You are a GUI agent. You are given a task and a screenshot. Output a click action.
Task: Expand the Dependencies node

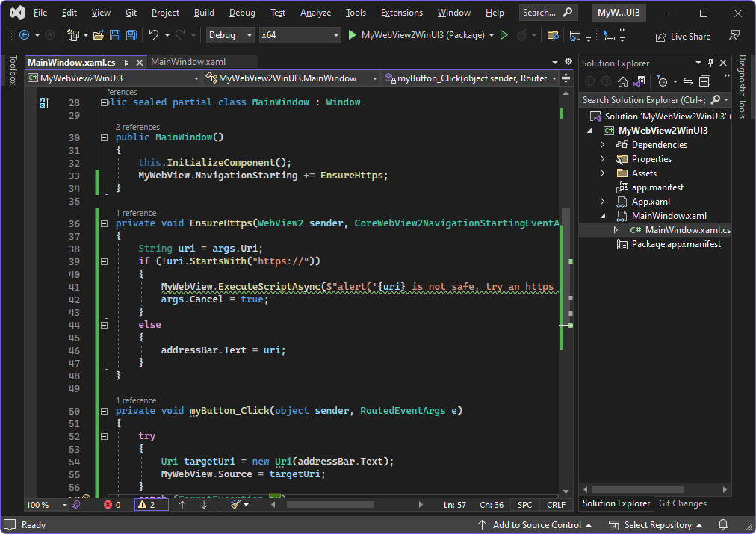point(602,145)
